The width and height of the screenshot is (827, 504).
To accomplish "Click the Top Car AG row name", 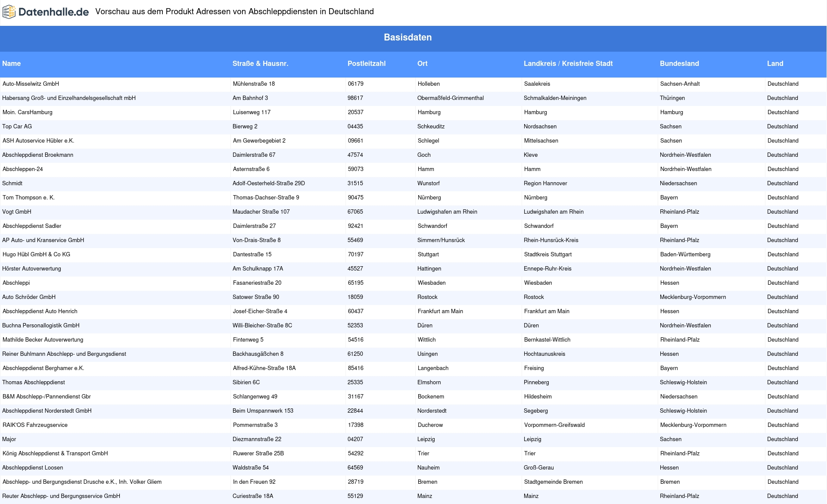I will pyautogui.click(x=17, y=127).
